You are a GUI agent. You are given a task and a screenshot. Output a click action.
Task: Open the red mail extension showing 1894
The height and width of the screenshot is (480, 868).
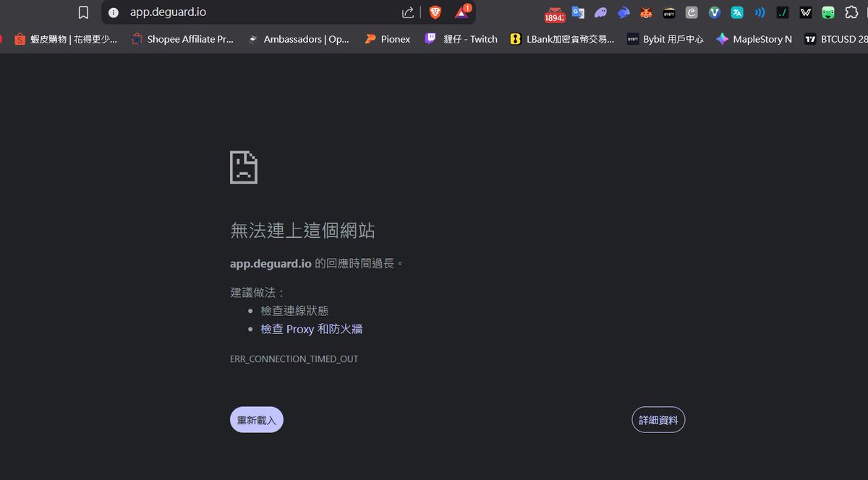pos(555,13)
